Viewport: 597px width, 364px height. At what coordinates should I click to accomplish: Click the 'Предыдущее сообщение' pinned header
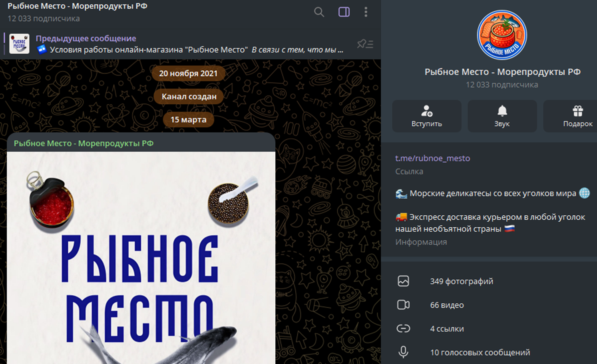[x=86, y=38]
